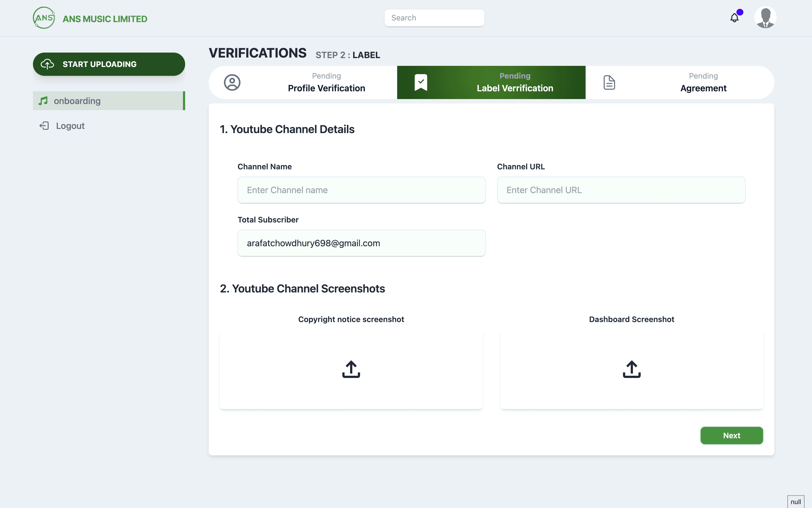Open the user profile avatar
This screenshot has width=812, height=508.
pyautogui.click(x=765, y=17)
